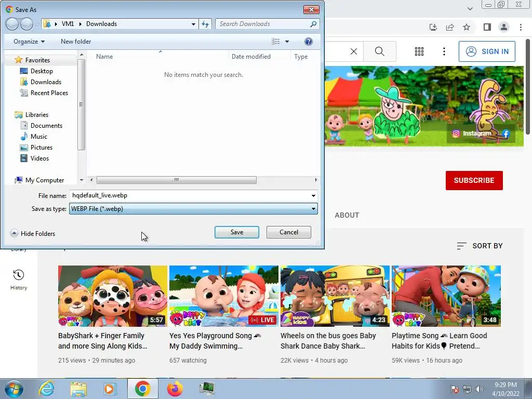
Task: Select Documents library
Action: (46, 126)
